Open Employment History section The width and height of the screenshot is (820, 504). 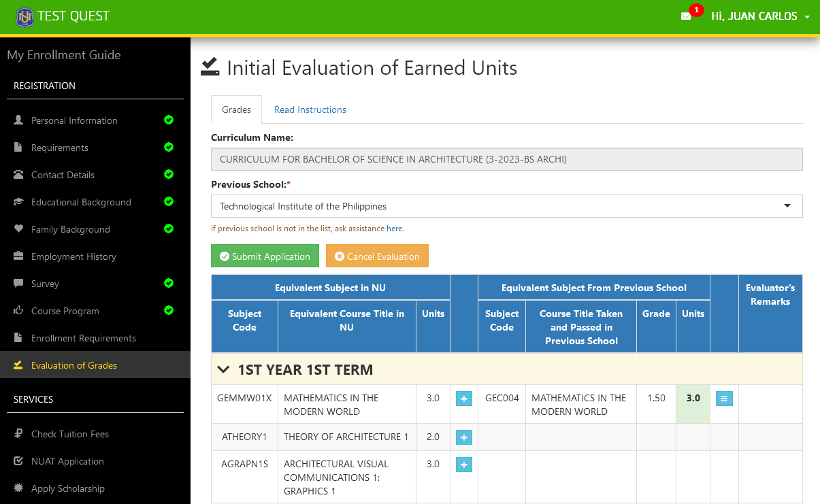[x=95, y=256]
